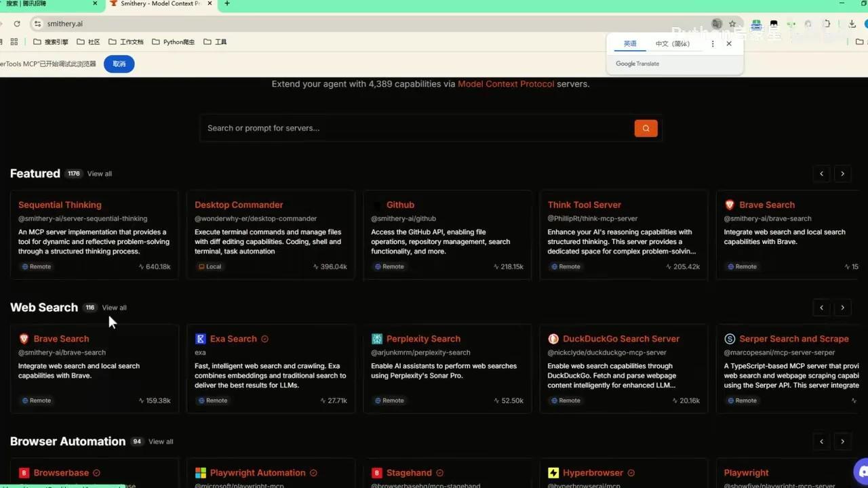The height and width of the screenshot is (488, 868).
Task: Open the 工具 bookmarks folder
Action: [220, 41]
